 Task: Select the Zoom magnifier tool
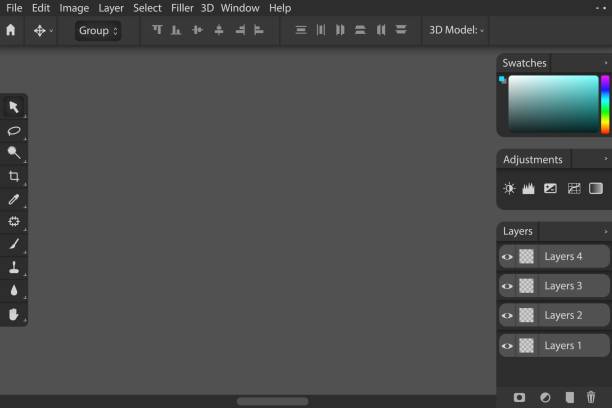pos(14,153)
